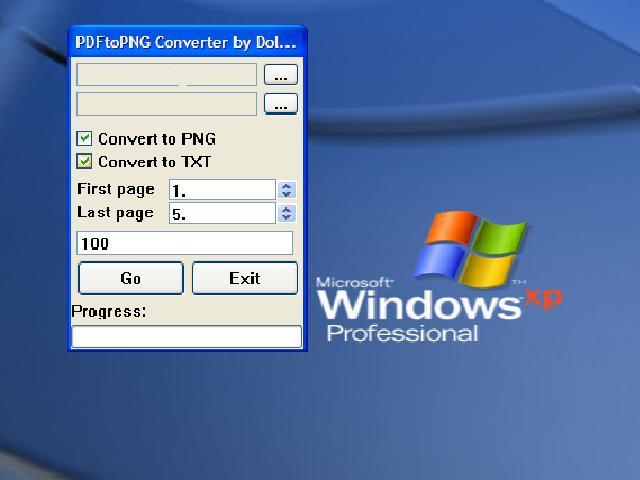Click the top file path field
Image resolution: width=640 pixels, height=480 pixels.
167,75
